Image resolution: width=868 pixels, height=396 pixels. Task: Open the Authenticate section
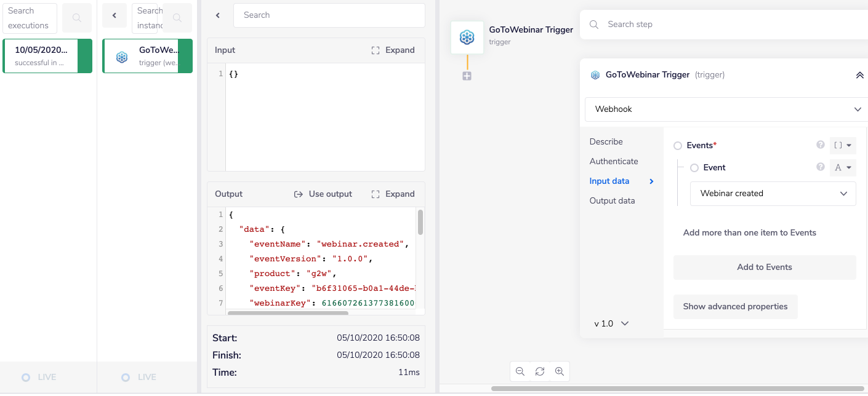[614, 161]
